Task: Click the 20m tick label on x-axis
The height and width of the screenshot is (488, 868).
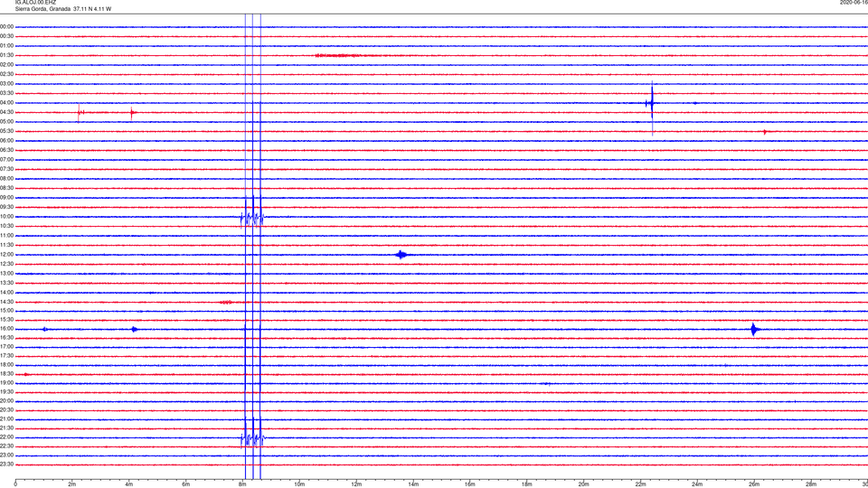Action: pyautogui.click(x=583, y=484)
